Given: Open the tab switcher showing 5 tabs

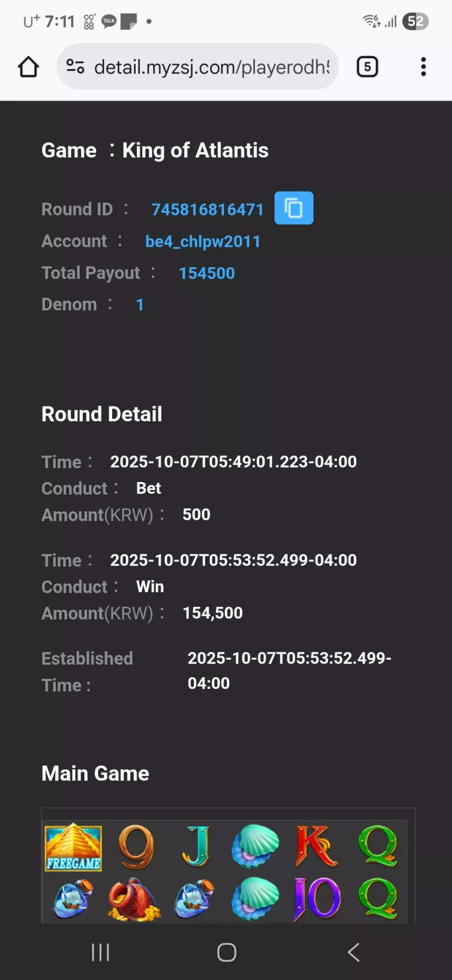Looking at the screenshot, I should 367,67.
